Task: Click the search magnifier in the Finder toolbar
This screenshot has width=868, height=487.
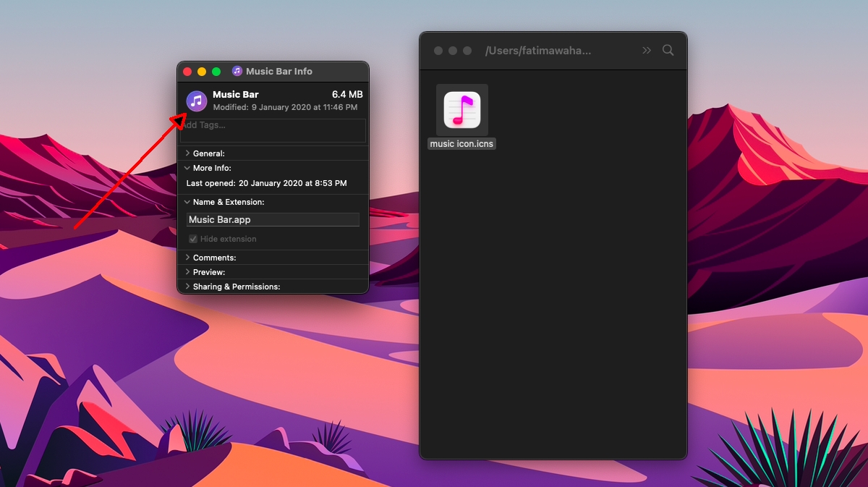Action: click(x=668, y=50)
